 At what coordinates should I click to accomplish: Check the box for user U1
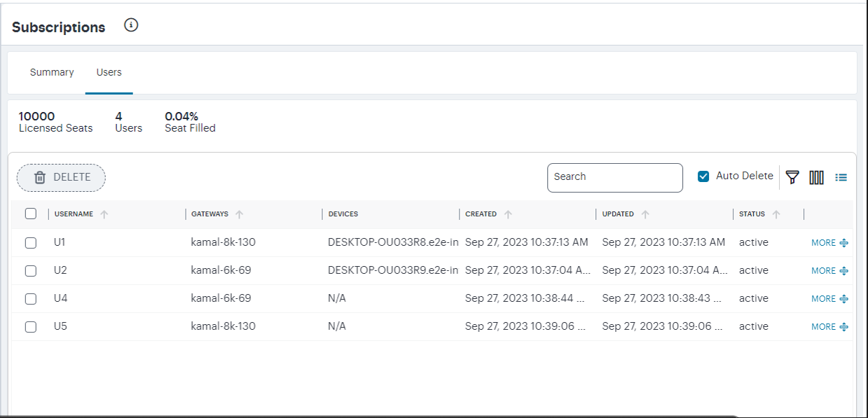point(31,243)
